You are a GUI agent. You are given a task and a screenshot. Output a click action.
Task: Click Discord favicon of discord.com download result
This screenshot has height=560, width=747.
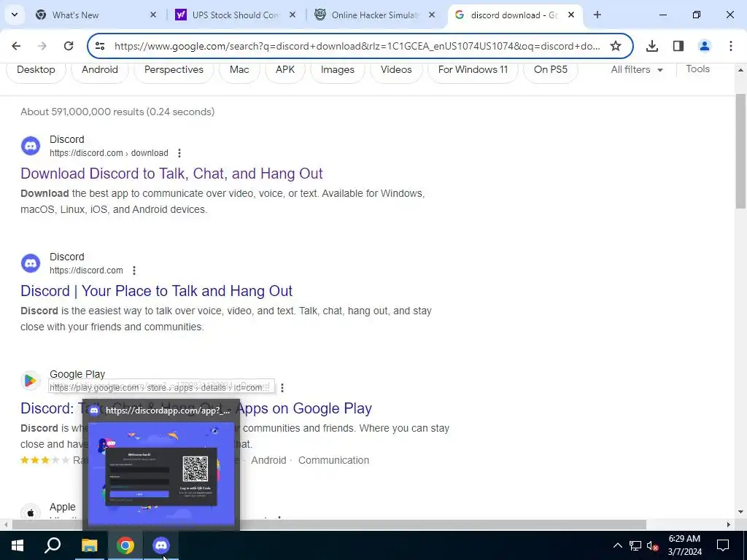point(31,146)
